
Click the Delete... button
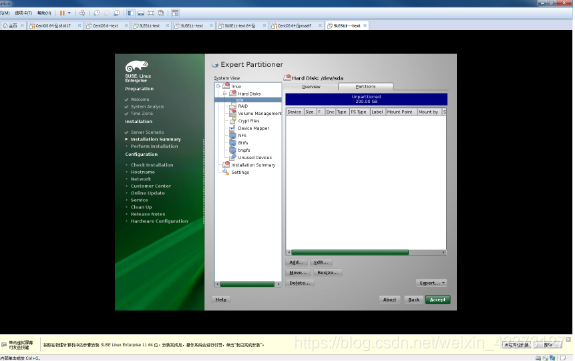tap(300, 283)
